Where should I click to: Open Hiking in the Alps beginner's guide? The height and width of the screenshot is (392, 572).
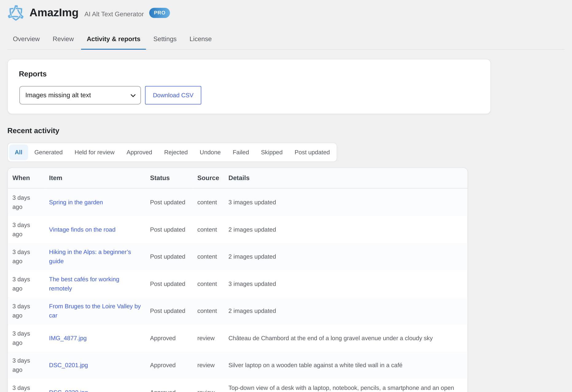pos(90,256)
